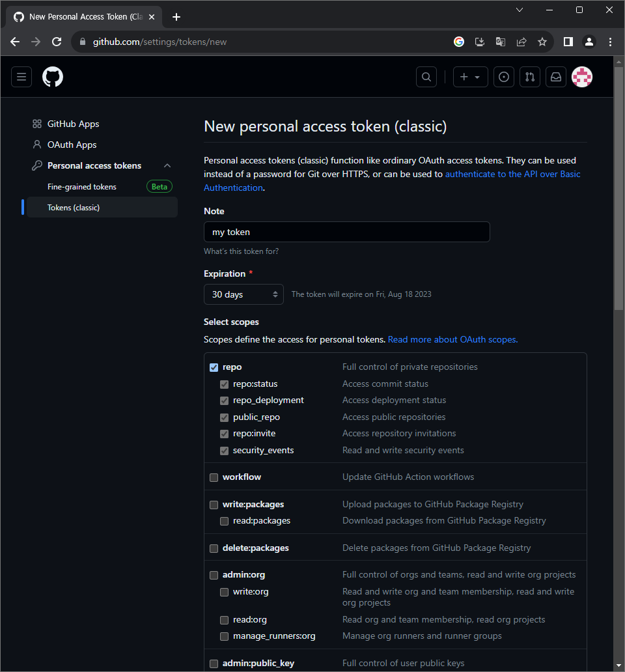The height and width of the screenshot is (672, 625).
Task: Click the translate page icon
Action: pos(501,42)
